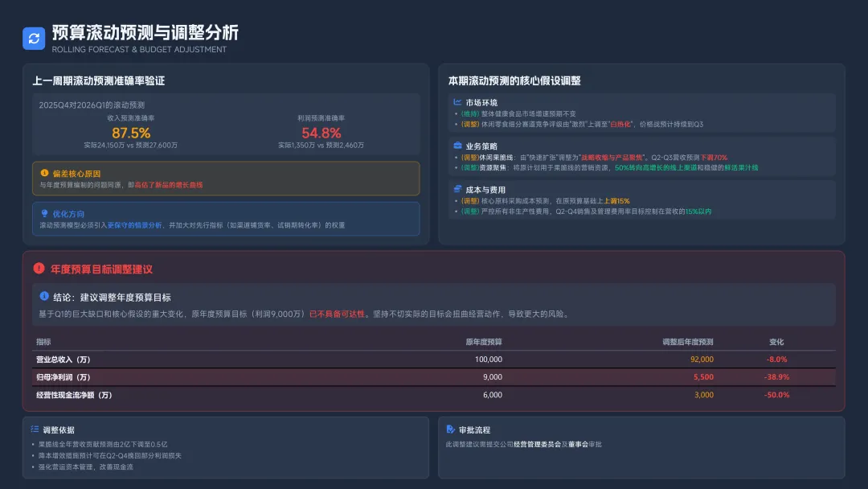Click the green text 15%以内
This screenshot has width=868, height=489.
pos(698,212)
